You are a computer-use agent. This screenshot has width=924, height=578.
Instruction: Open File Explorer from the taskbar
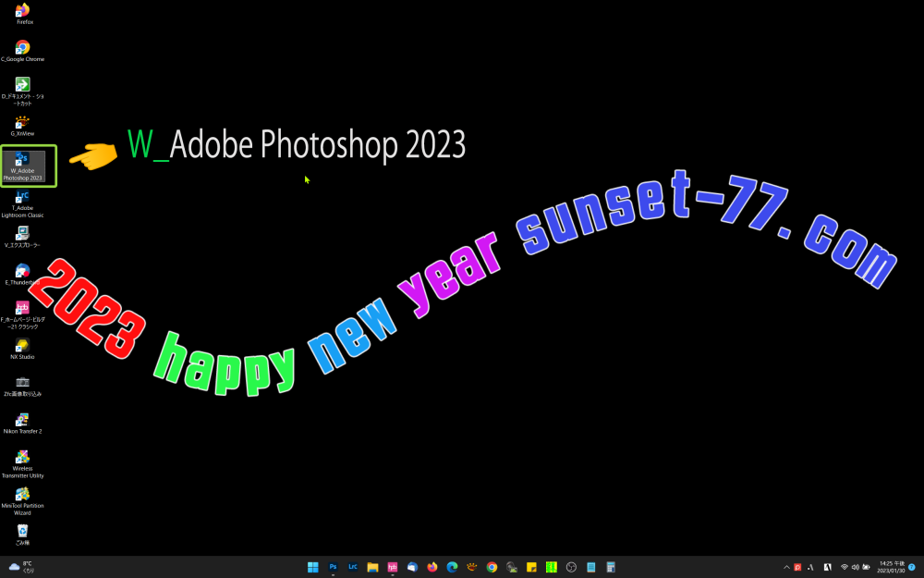(x=372, y=568)
